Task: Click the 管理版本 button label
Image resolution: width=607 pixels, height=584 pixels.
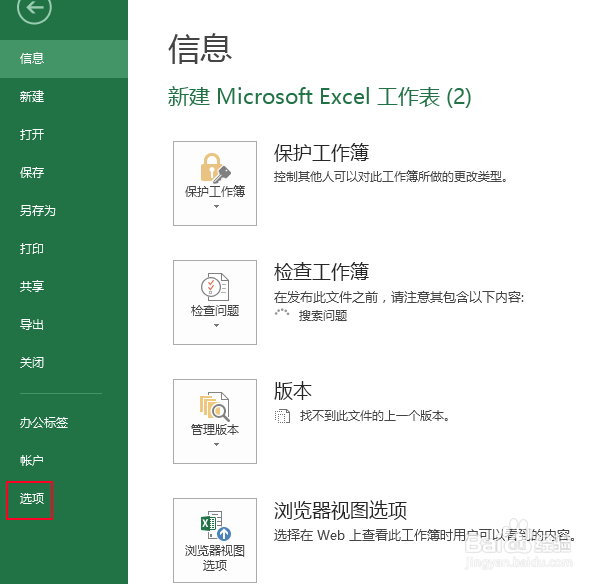Action: tap(215, 430)
